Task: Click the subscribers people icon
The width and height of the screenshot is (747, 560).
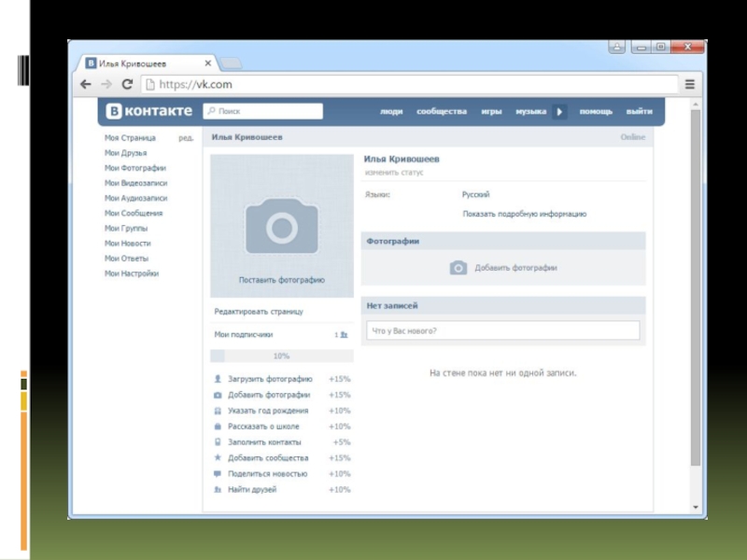Action: coord(344,335)
